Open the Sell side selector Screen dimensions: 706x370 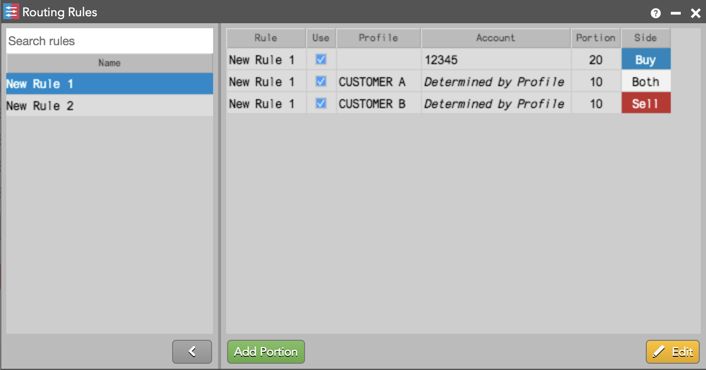tap(646, 104)
